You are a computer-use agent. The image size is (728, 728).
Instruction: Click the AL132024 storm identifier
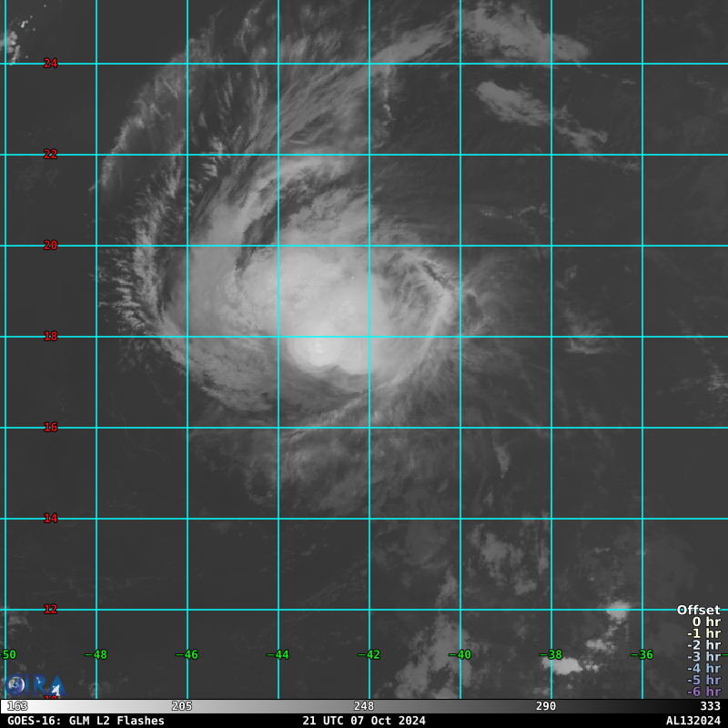693,721
